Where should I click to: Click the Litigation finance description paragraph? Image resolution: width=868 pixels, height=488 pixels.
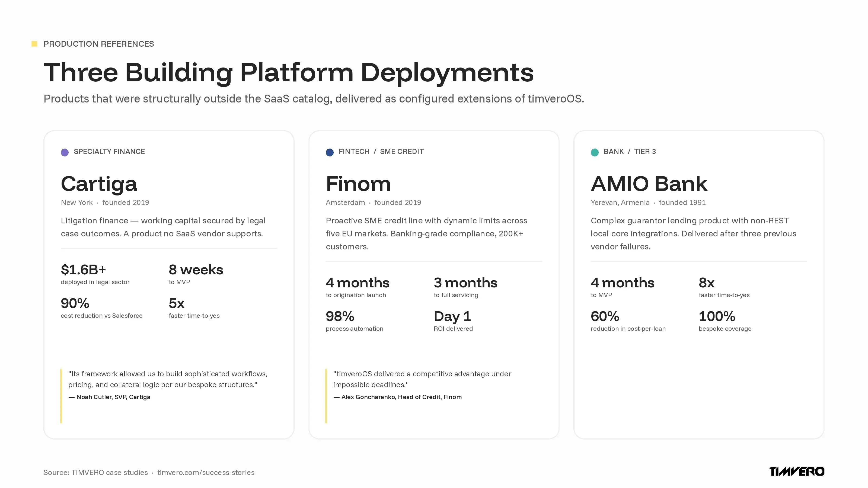pos(163,227)
